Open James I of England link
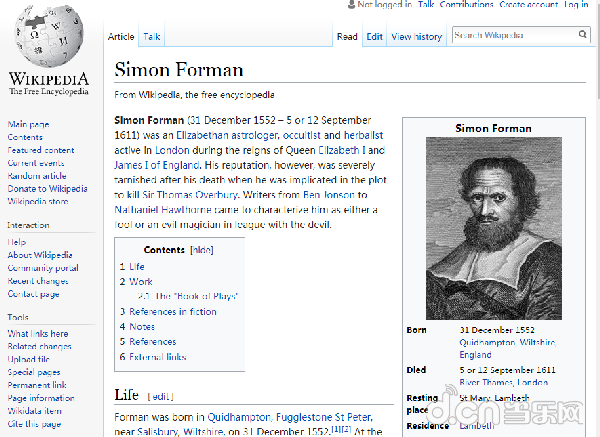 click(x=157, y=165)
